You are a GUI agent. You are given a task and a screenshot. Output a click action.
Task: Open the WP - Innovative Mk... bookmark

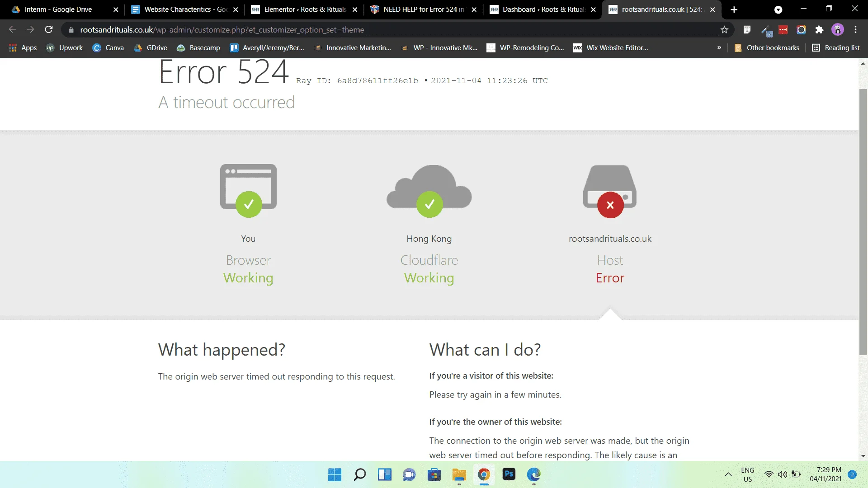click(x=439, y=47)
